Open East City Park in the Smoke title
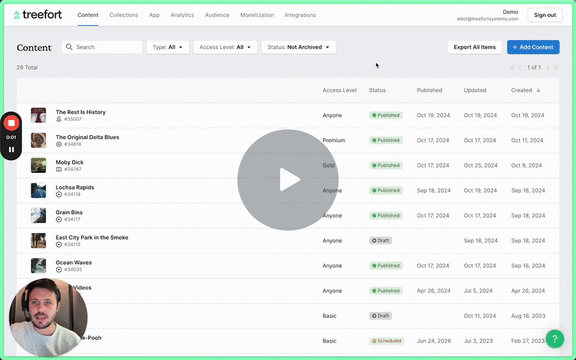 point(92,237)
